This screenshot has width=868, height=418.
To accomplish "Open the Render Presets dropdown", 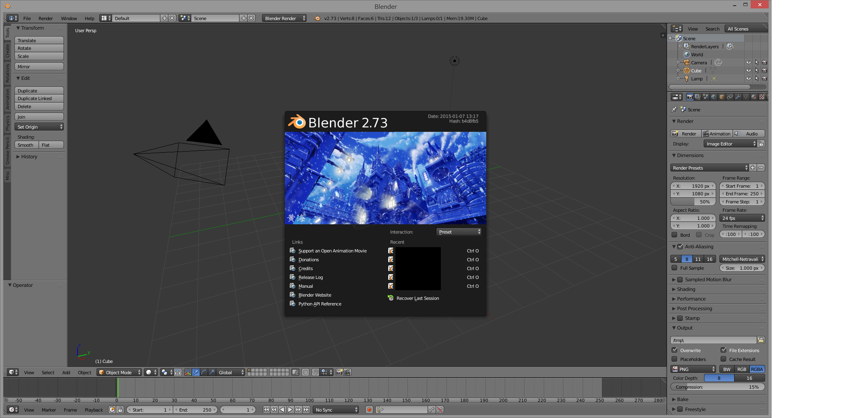I will (709, 168).
